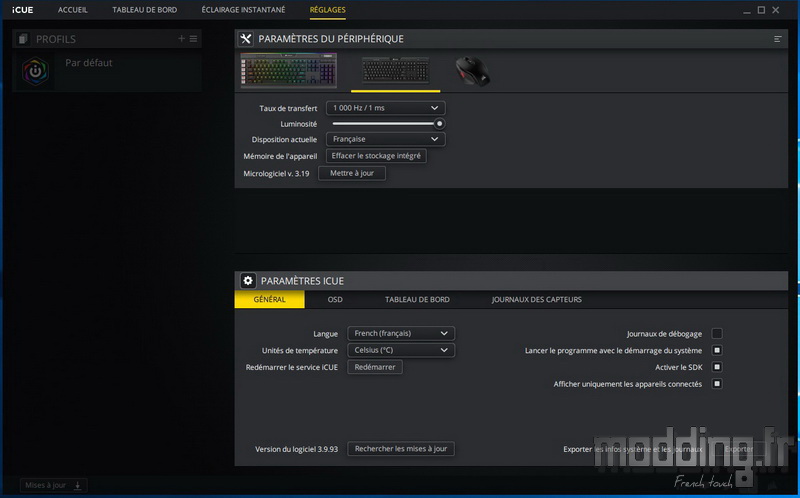Image resolution: width=800 pixels, height=498 pixels.
Task: Toggle Activer le SDK checkbox
Action: click(717, 367)
